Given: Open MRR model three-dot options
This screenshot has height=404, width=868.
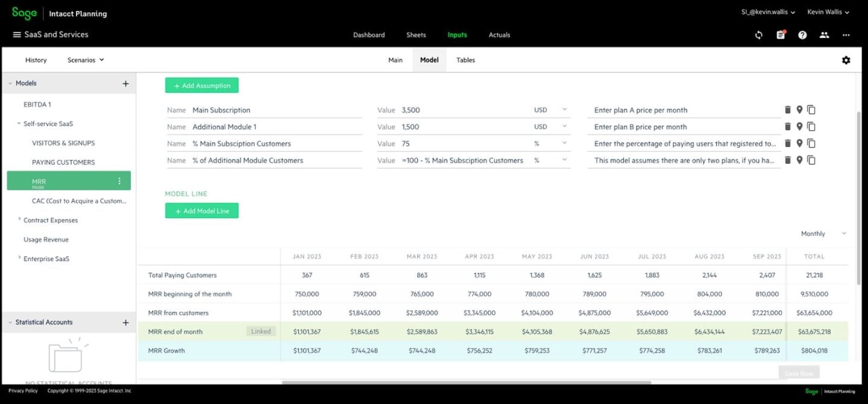Looking at the screenshot, I should click(119, 181).
